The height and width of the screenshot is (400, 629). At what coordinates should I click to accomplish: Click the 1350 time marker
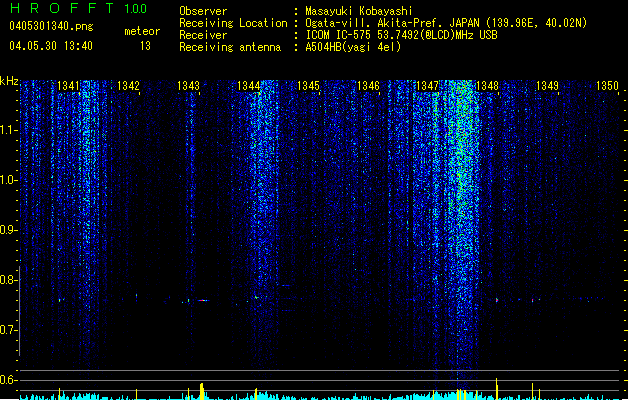point(607,86)
